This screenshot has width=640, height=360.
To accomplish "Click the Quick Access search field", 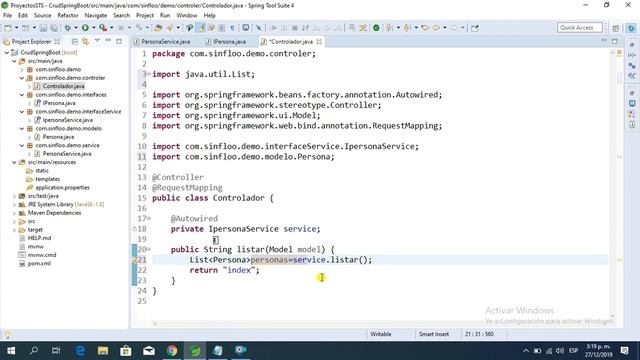I will 580,28.
